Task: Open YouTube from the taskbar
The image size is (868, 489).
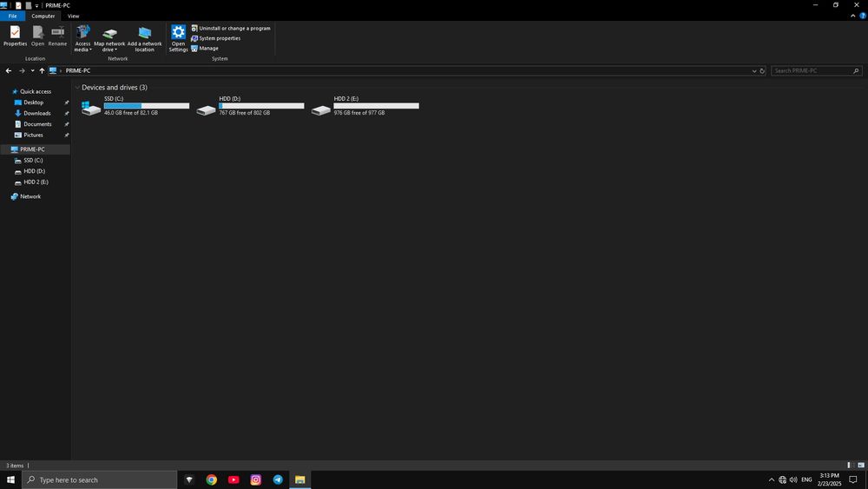Action: pyautogui.click(x=233, y=479)
